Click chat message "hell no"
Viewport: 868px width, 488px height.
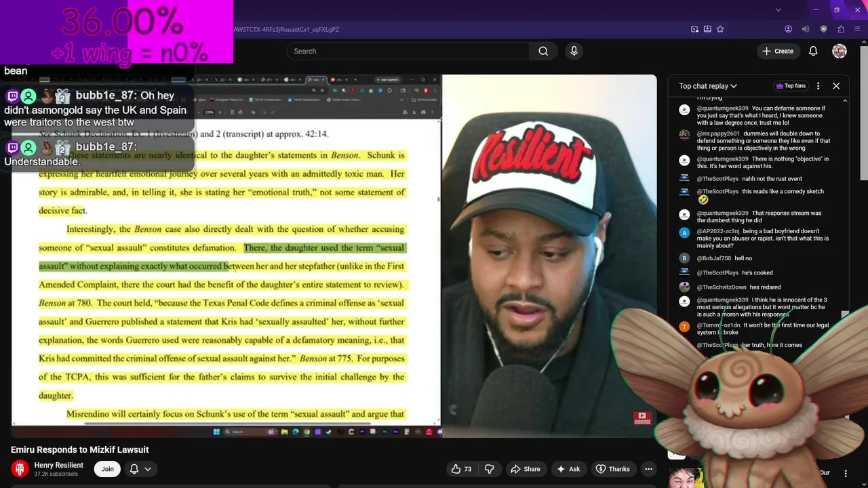point(743,258)
